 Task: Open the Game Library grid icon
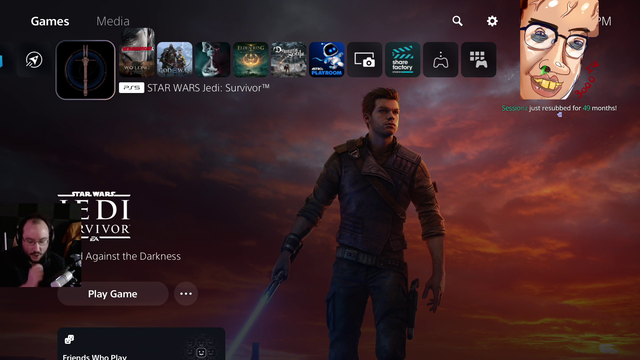(x=478, y=60)
